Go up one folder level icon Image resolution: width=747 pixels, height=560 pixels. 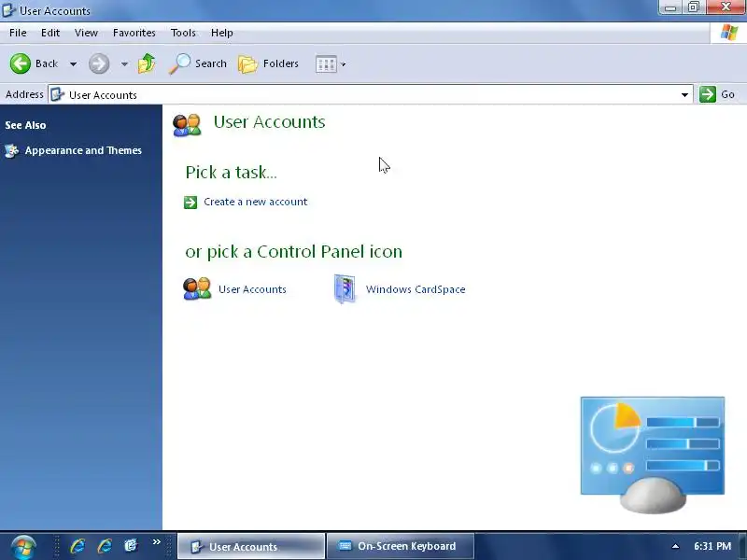[147, 63]
